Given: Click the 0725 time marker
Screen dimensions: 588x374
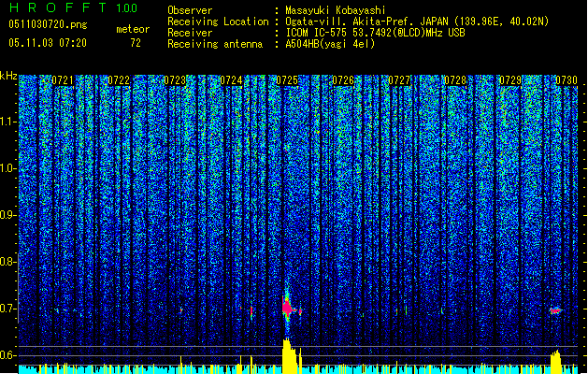Looking at the screenshot, I should click(287, 80).
